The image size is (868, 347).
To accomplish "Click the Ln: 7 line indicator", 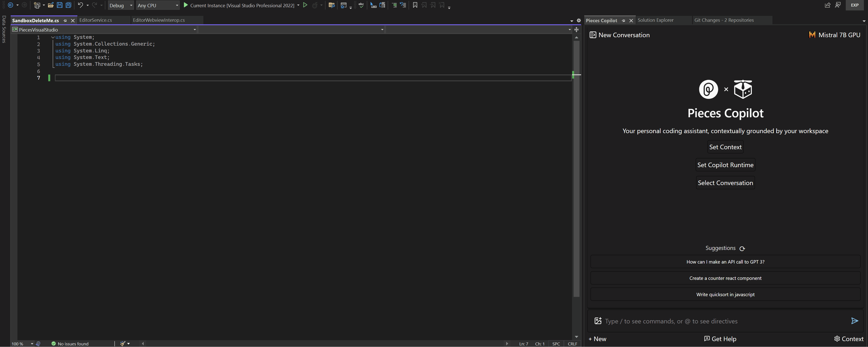I will [x=523, y=344].
